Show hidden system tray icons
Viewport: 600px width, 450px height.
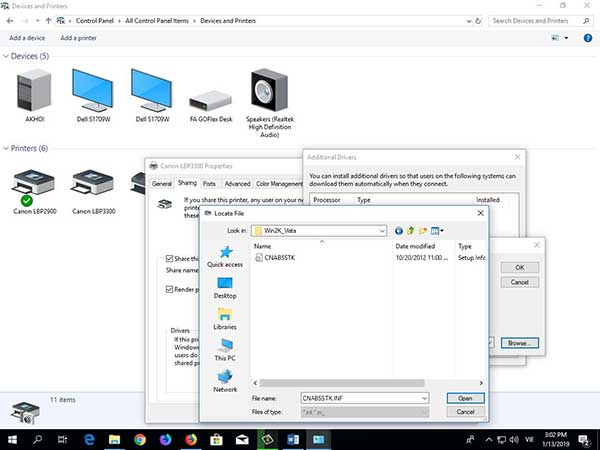pos(489,440)
